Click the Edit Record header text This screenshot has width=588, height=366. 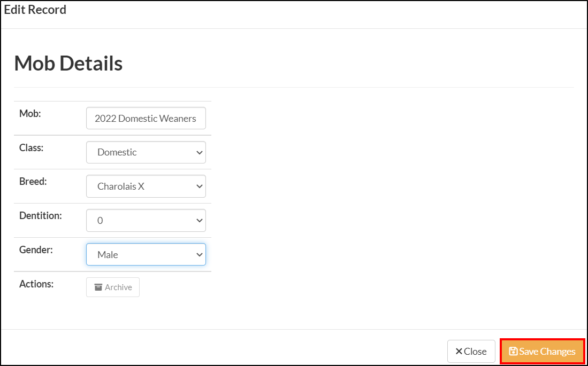(35, 9)
